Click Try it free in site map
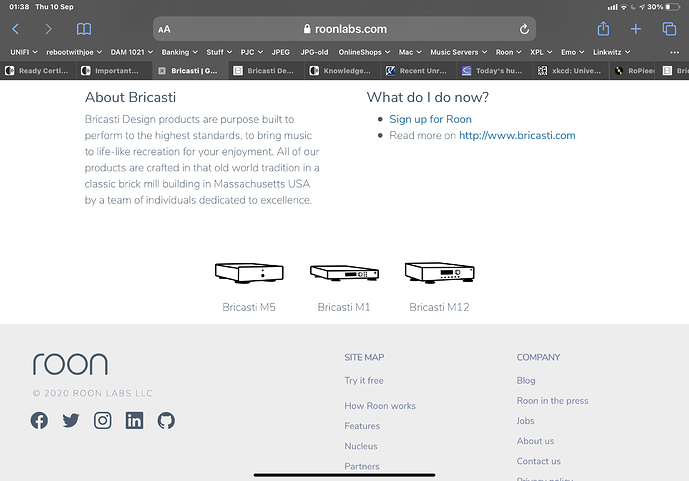 click(364, 380)
